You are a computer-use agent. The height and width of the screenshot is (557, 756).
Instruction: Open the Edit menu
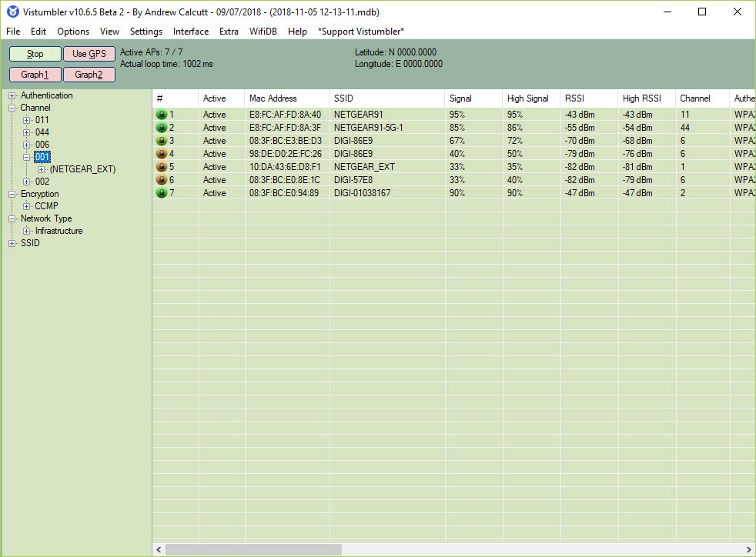(x=38, y=32)
